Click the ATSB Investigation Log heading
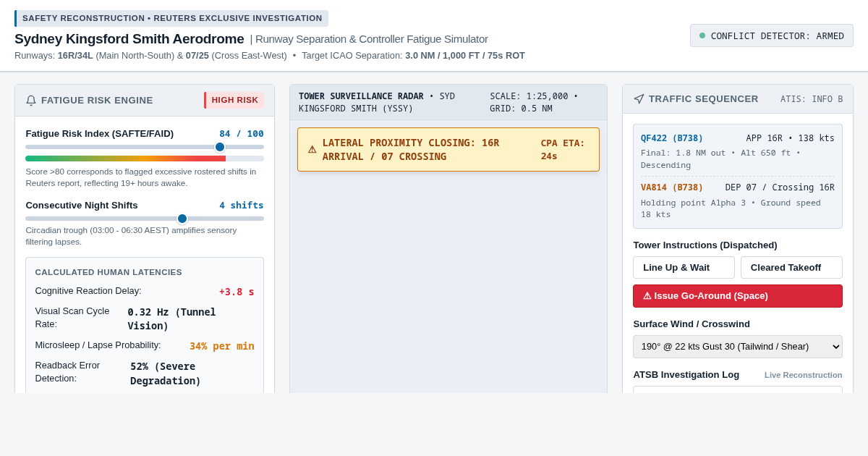 tap(686, 374)
